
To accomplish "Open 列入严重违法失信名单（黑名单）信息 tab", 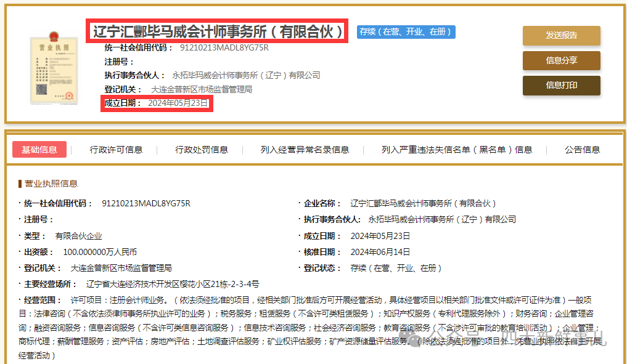I will tap(457, 150).
